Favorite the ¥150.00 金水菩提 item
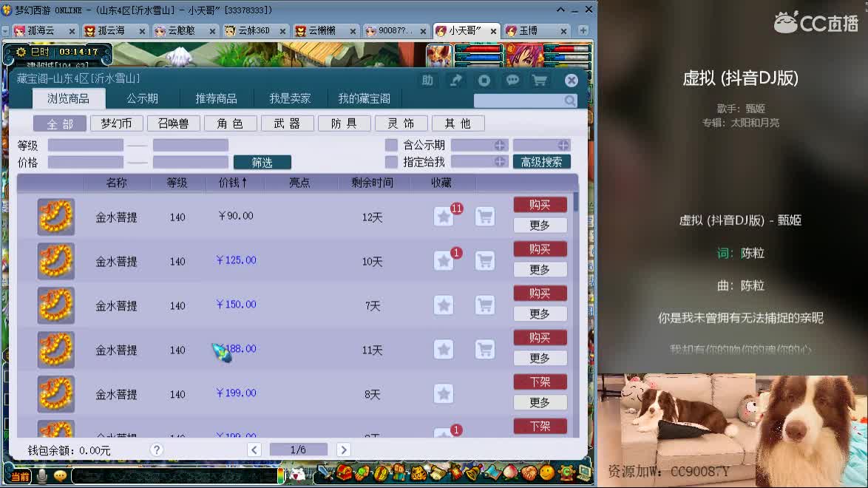 [x=444, y=305]
